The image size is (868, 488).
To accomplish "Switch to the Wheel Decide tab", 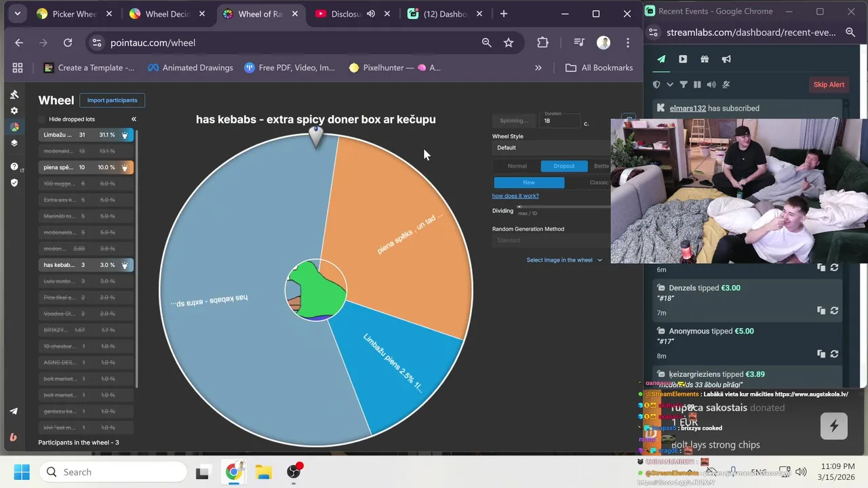I will pos(166,14).
